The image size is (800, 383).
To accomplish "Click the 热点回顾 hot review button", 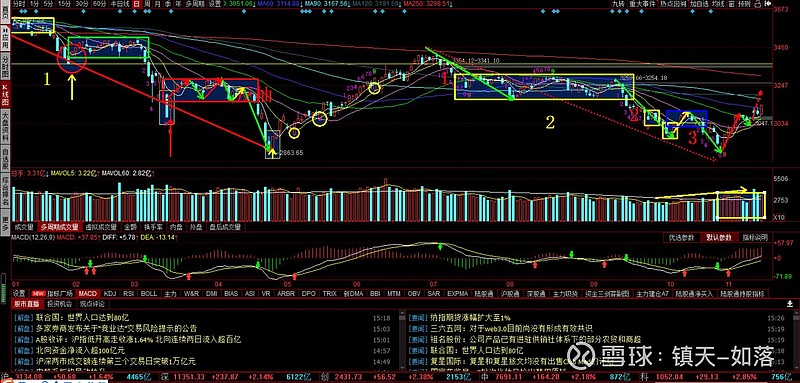I will 673,4.
